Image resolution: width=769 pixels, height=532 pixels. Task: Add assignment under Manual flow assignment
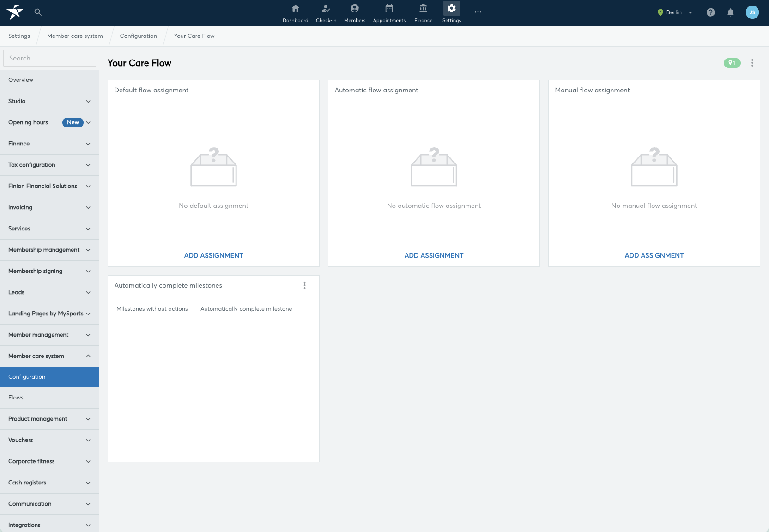coord(654,255)
